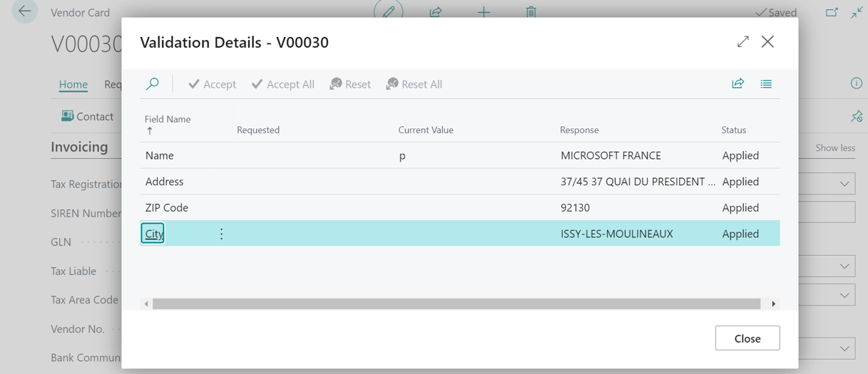Go back with the Vendor Card arrow
The image size is (868, 374).
[x=24, y=11]
